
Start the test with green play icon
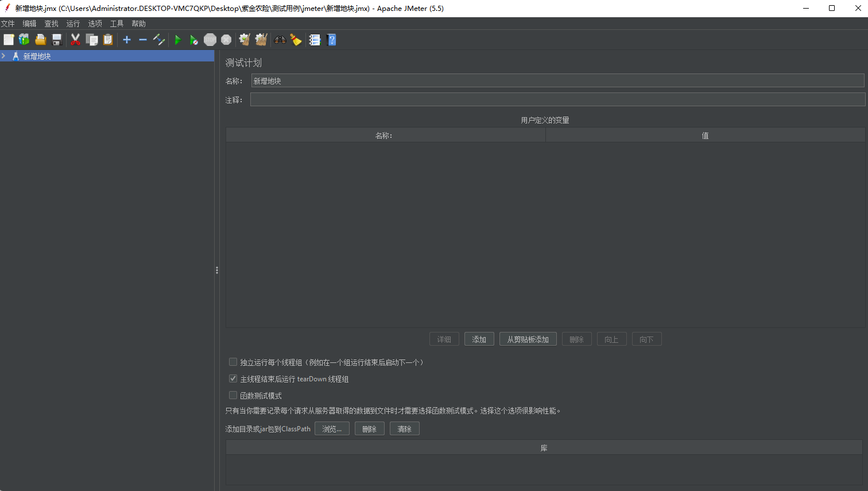178,40
